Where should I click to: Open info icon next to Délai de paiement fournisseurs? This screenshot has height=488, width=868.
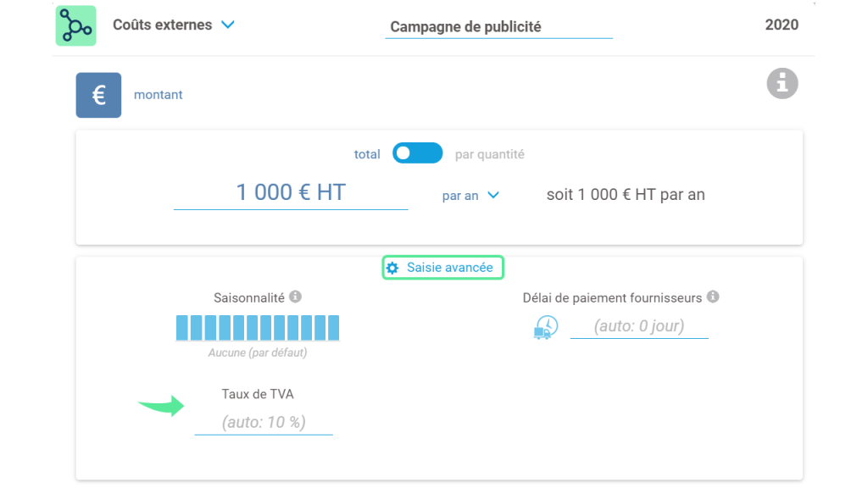click(x=713, y=297)
